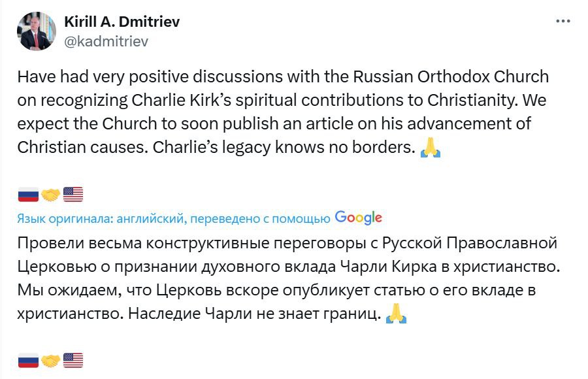Click the phrase "Russian Orthodox Church"

(451, 77)
